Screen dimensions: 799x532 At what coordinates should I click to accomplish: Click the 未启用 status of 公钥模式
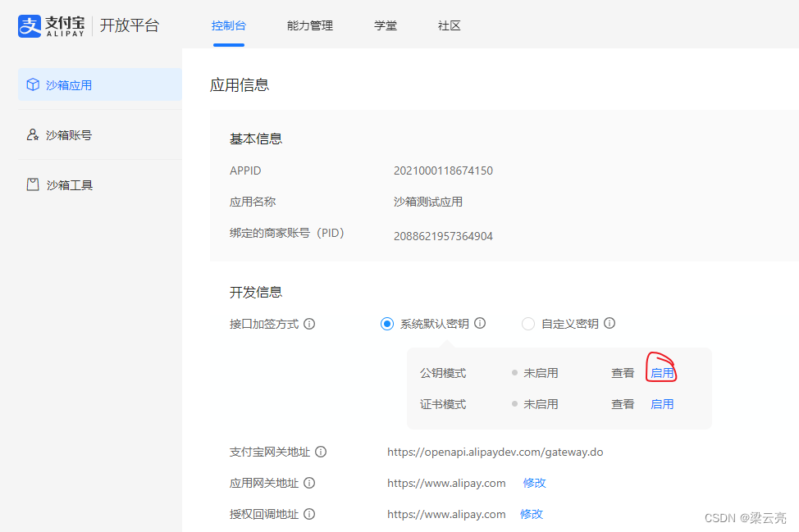541,373
